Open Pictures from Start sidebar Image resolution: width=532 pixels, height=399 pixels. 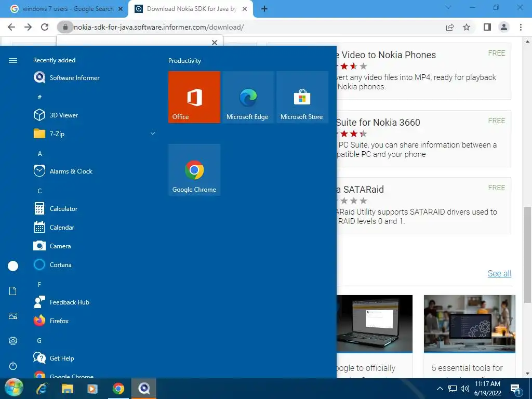click(x=13, y=316)
